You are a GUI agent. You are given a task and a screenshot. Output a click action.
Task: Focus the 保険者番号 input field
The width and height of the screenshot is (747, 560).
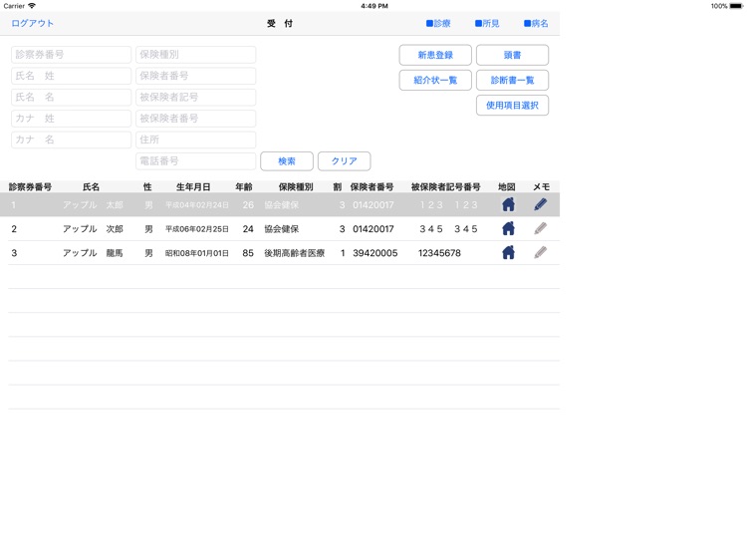pyautogui.click(x=196, y=76)
